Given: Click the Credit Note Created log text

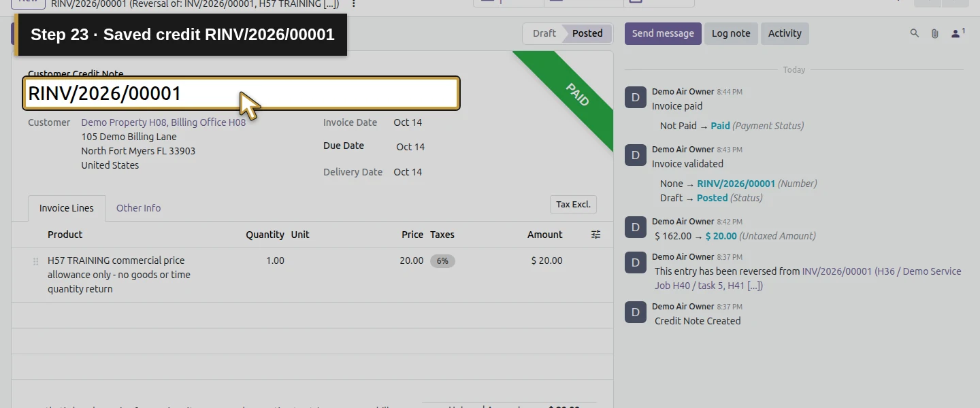Looking at the screenshot, I should pyautogui.click(x=698, y=321).
